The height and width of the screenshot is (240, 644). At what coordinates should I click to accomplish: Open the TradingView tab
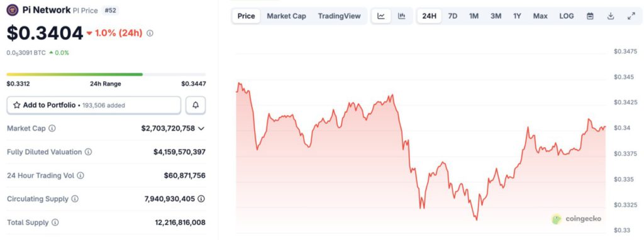339,16
